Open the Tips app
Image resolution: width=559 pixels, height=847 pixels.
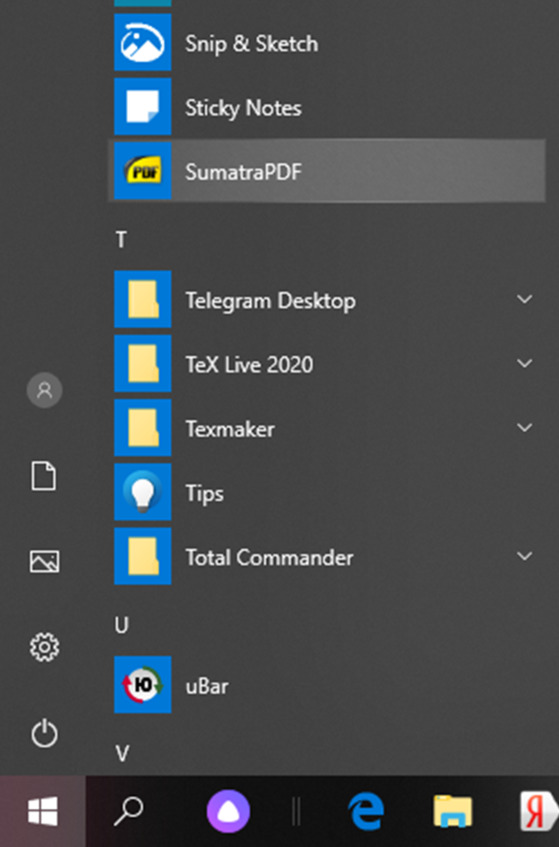(327, 492)
